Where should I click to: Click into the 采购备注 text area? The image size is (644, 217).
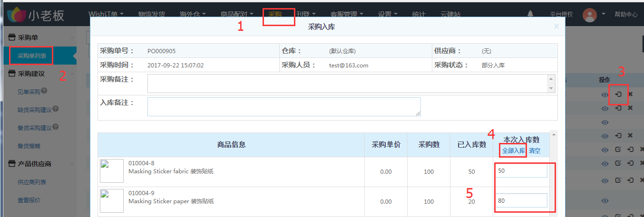point(348,84)
